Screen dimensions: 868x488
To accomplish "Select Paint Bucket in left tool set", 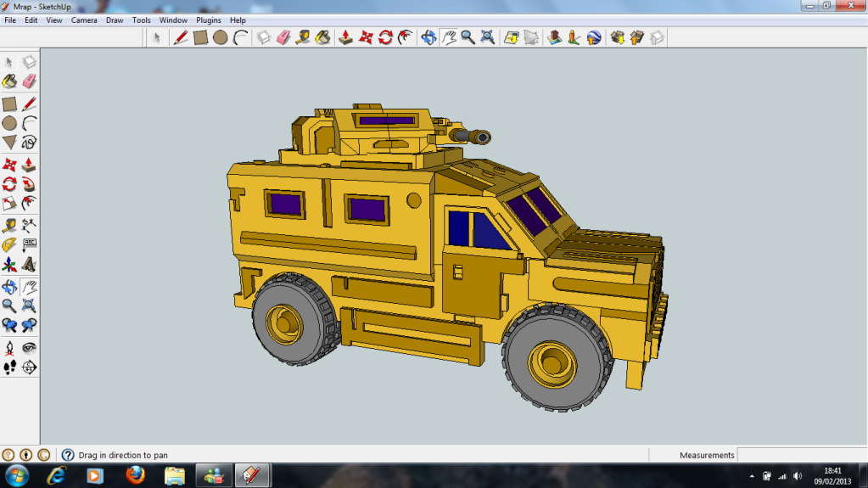I will (x=9, y=81).
